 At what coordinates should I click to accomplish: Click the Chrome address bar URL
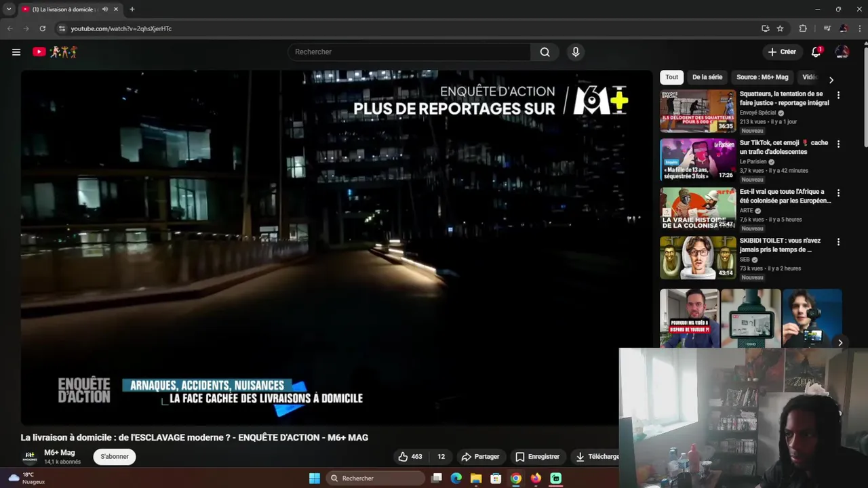(x=121, y=28)
